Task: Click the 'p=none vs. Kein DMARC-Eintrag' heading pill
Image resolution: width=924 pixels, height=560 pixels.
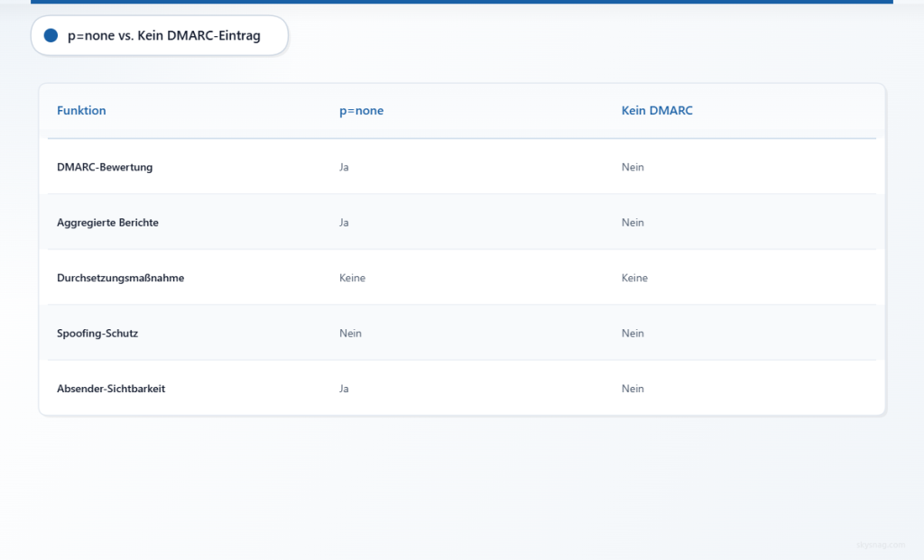Action: tap(160, 36)
